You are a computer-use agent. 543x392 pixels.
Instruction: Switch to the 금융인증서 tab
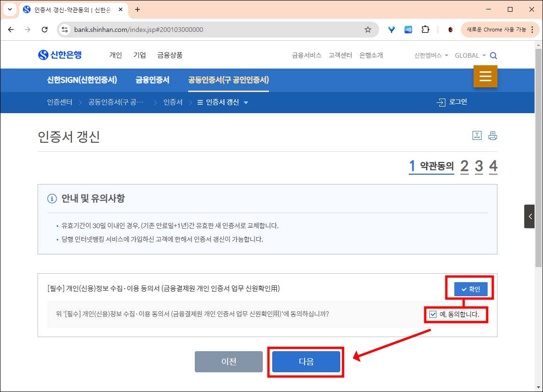coord(152,80)
